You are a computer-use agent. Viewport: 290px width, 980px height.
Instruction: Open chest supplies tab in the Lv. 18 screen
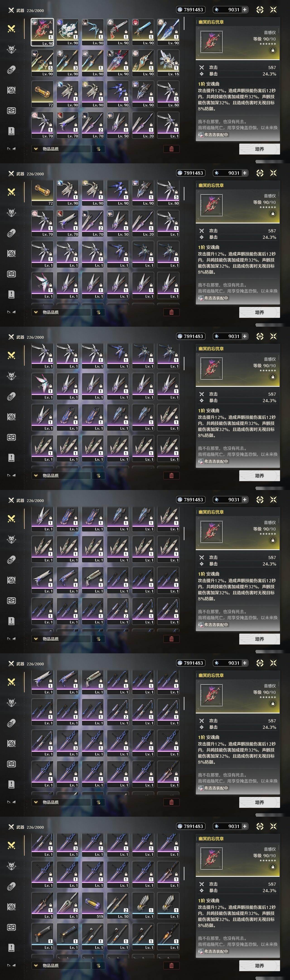(x=11, y=111)
